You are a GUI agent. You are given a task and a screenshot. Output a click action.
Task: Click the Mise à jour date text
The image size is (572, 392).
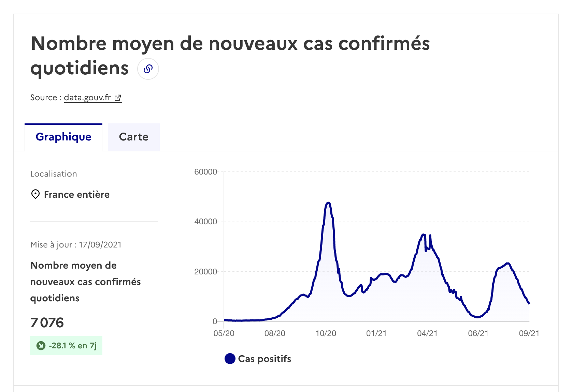coord(76,245)
